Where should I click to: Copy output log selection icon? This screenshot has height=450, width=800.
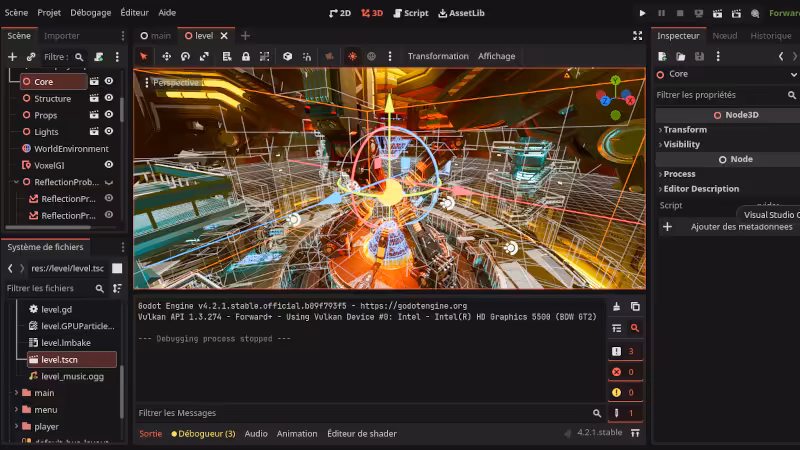[635, 307]
